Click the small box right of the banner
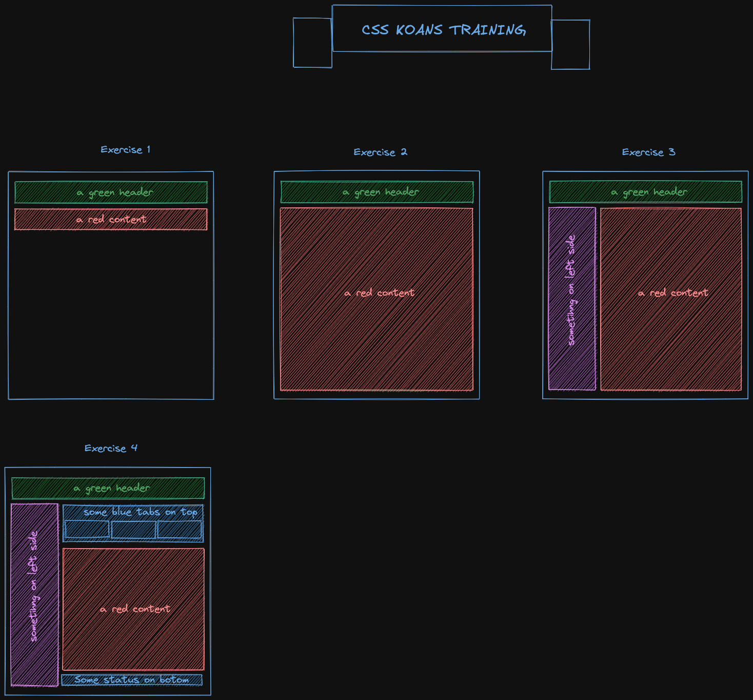 point(569,43)
